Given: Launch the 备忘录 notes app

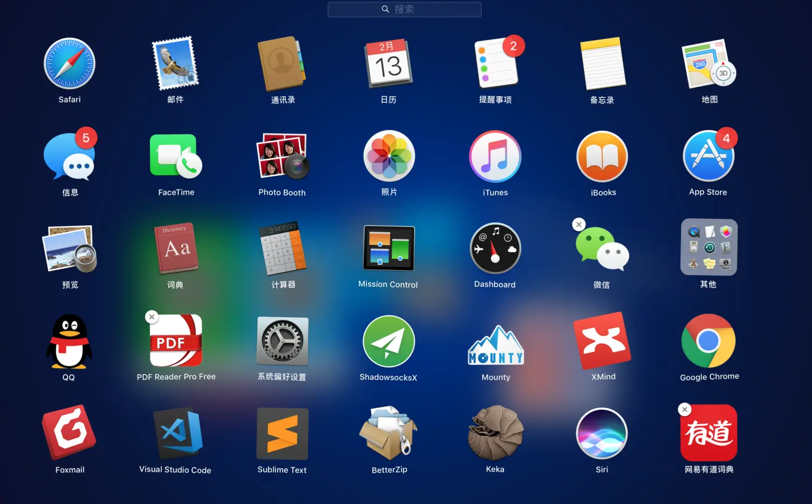Looking at the screenshot, I should pyautogui.click(x=603, y=63).
